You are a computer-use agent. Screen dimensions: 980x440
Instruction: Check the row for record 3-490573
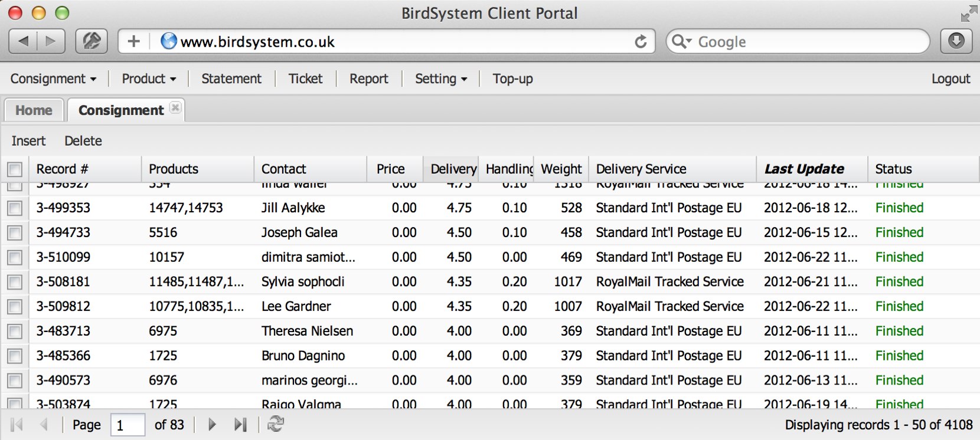coord(15,381)
